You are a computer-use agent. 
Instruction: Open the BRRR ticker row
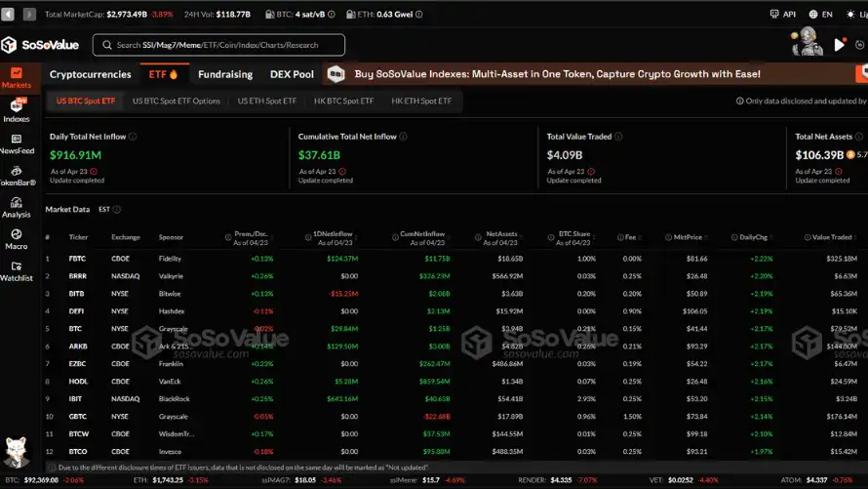pos(454,276)
